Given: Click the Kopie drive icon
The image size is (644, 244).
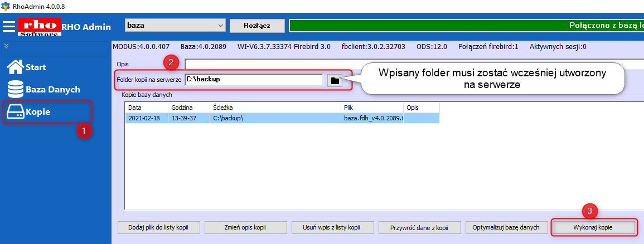Looking at the screenshot, I should click(x=14, y=112).
